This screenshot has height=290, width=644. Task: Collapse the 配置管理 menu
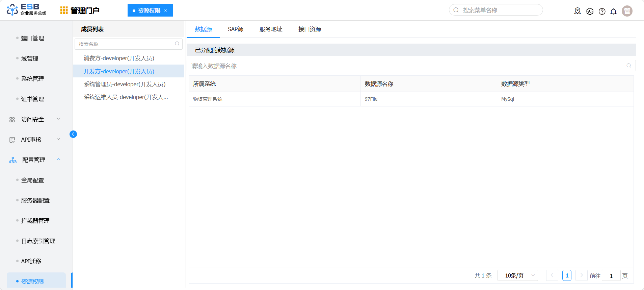point(58,160)
